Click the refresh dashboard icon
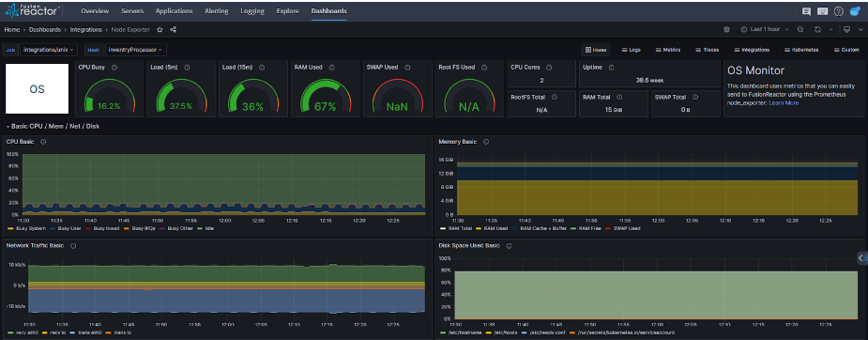The image size is (868, 340). pyautogui.click(x=817, y=29)
